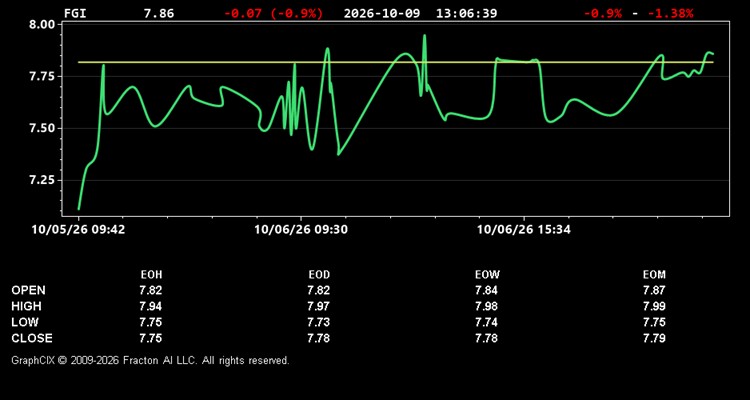Click the date 2026-10-09
The image size is (750, 400).
(382, 13)
